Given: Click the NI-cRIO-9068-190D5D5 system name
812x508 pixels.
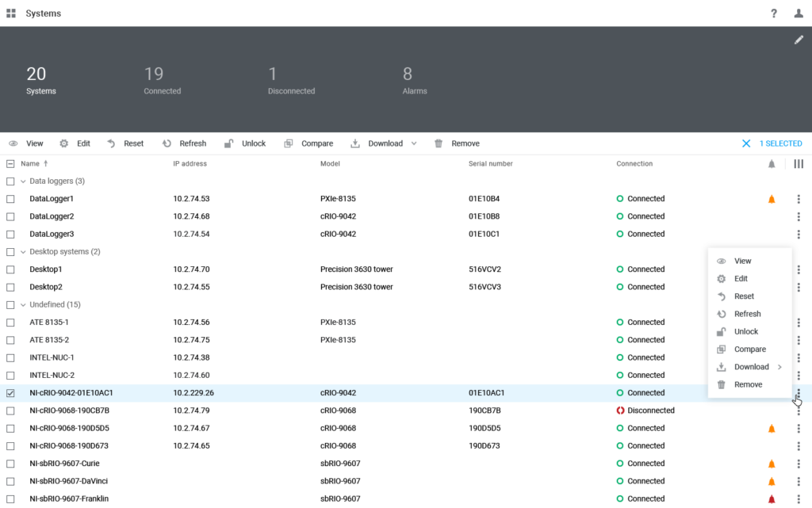Looking at the screenshot, I should click(70, 428).
